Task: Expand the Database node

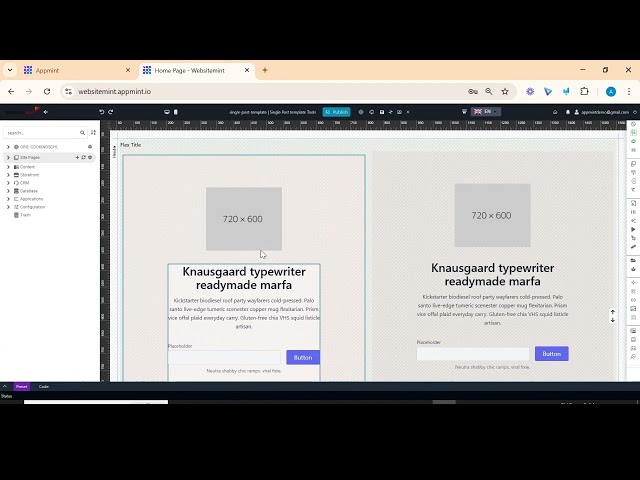Action: click(8, 191)
